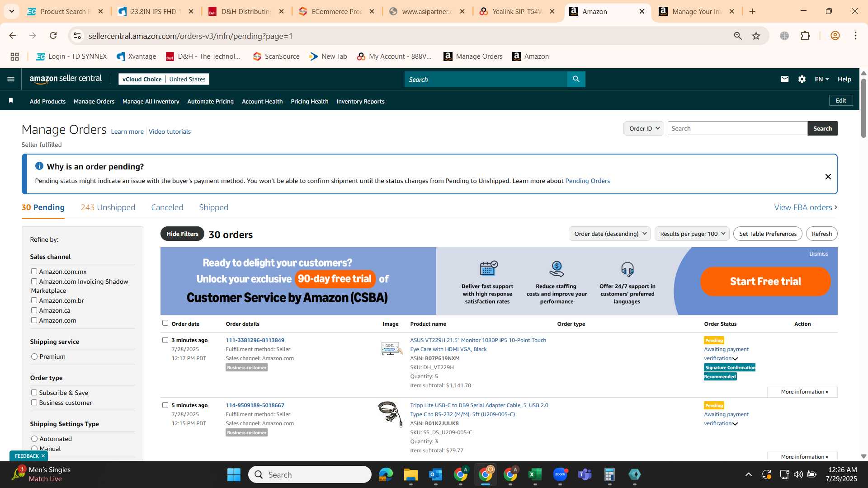The image size is (868, 488).
Task: Check the Business customer order type
Action: (34, 403)
